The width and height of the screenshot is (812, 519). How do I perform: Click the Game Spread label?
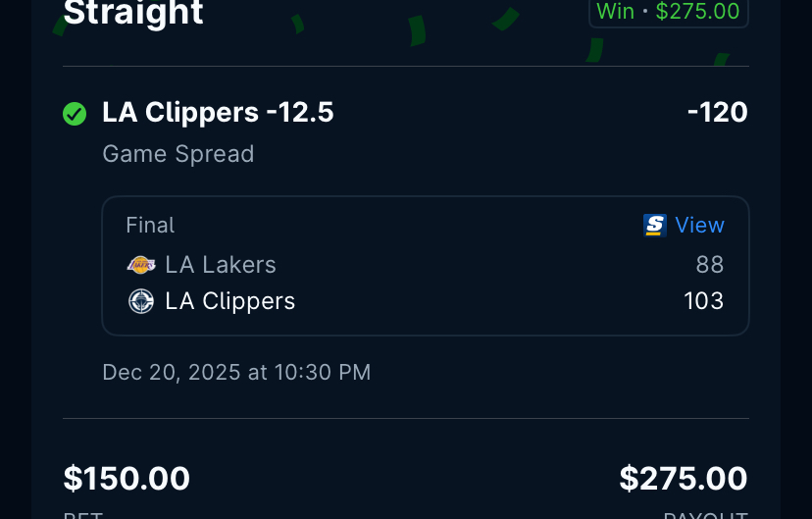tap(178, 154)
